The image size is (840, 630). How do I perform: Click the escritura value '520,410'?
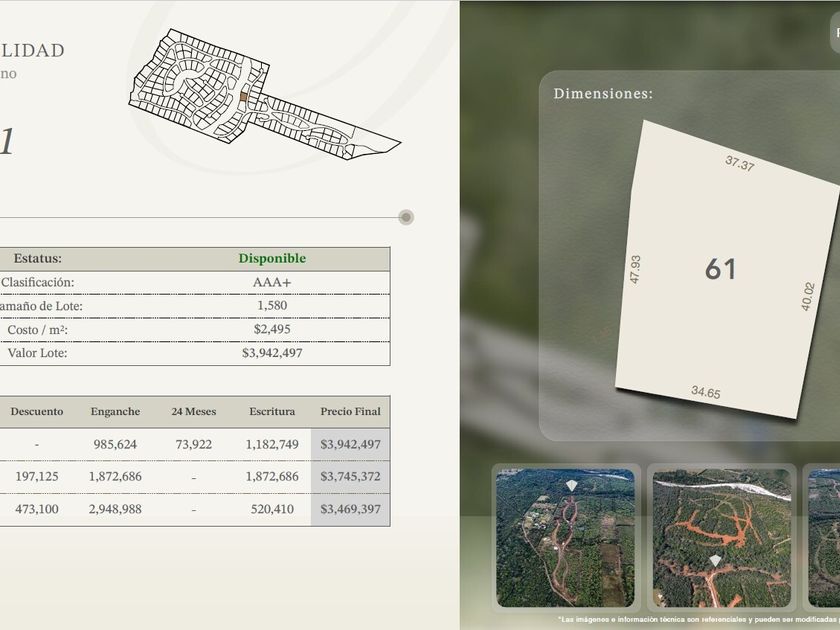(272, 509)
